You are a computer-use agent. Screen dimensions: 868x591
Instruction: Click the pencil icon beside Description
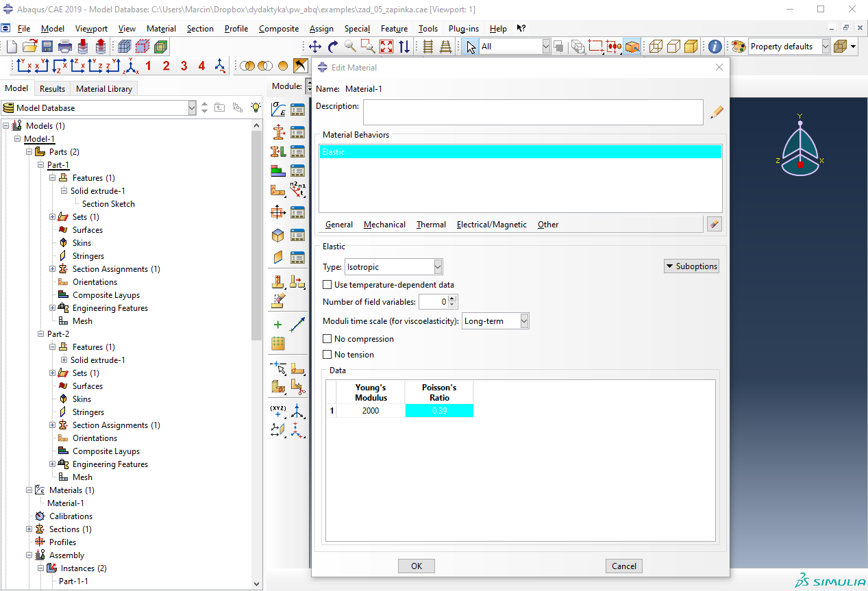click(x=717, y=112)
